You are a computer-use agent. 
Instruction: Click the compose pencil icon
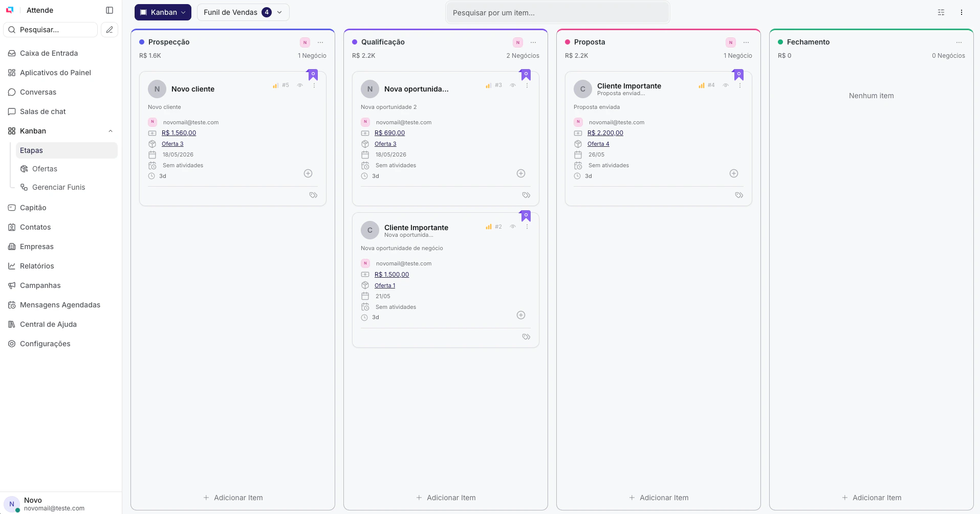pyautogui.click(x=110, y=30)
